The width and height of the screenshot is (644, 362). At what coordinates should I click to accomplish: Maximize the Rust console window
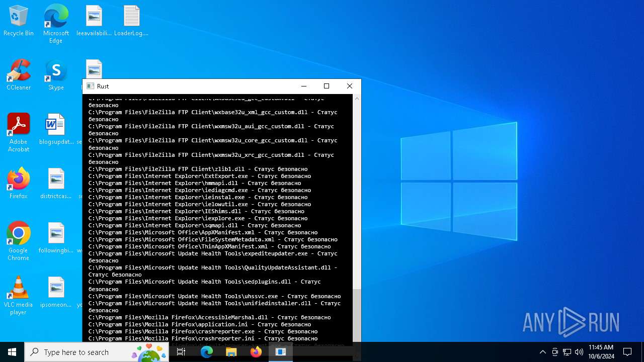coord(327,86)
